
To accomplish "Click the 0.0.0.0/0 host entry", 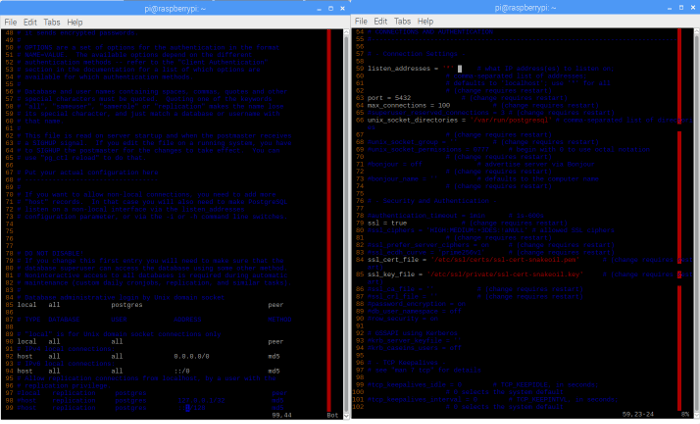I will click(x=192, y=354).
